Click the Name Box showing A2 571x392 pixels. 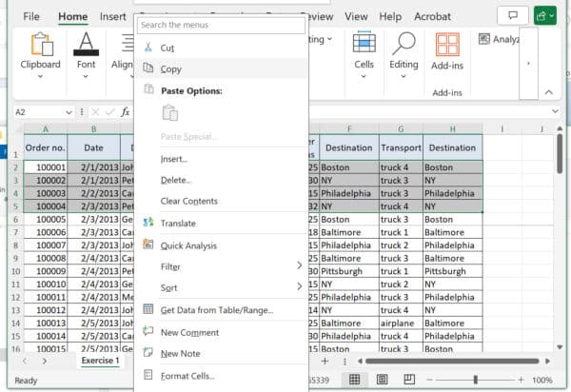click(39, 112)
